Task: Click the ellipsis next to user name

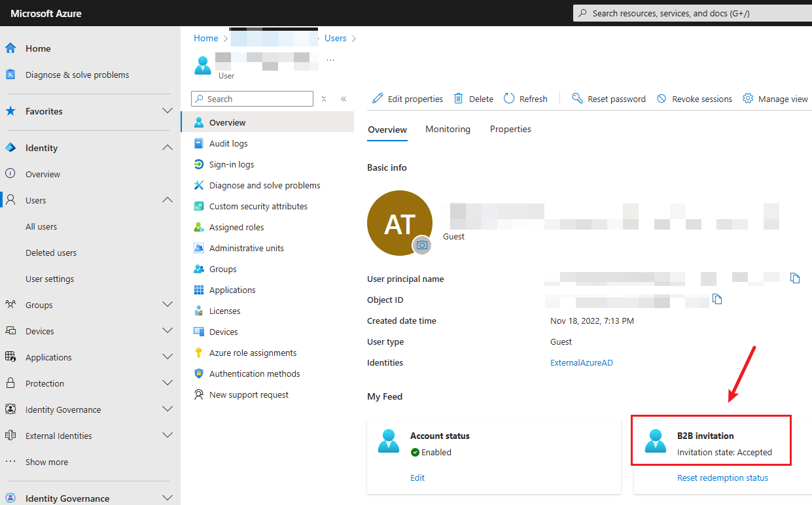Action: (x=330, y=60)
